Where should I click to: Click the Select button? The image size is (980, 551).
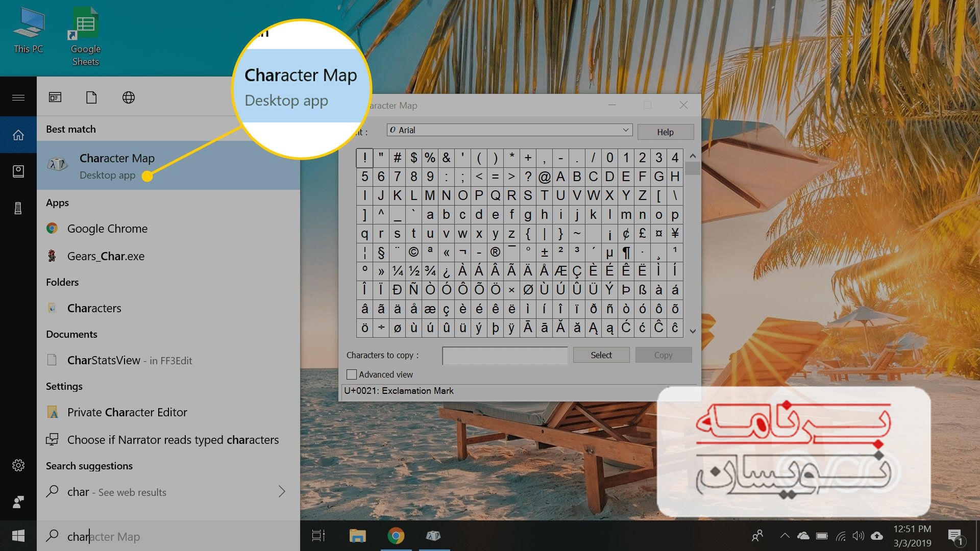601,355
